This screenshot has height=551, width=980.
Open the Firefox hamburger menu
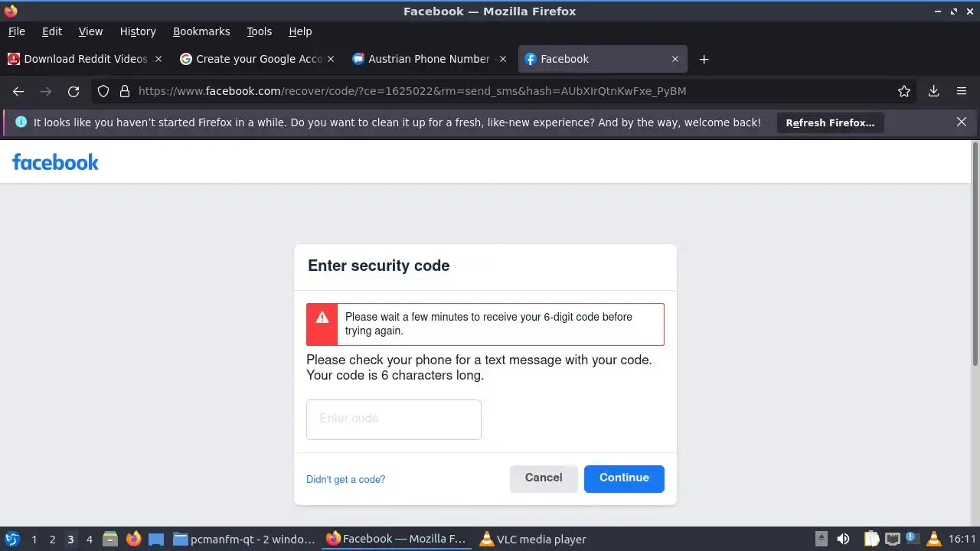pyautogui.click(x=962, y=91)
